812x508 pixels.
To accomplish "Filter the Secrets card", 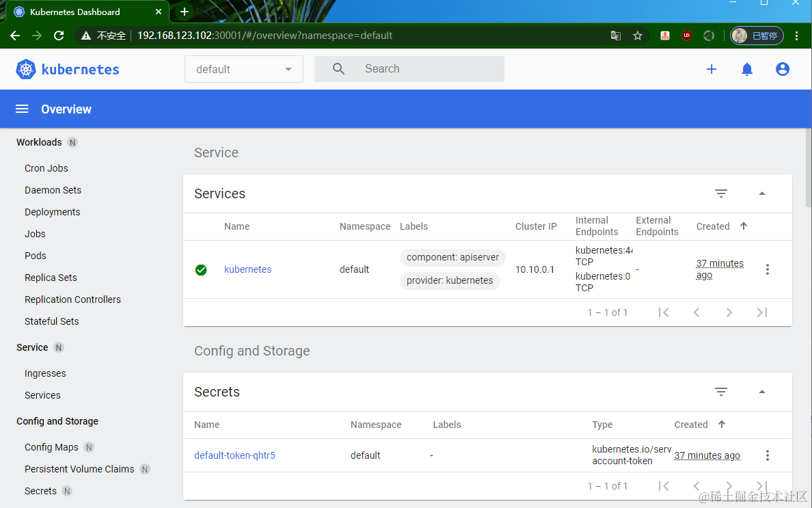I will coord(721,392).
